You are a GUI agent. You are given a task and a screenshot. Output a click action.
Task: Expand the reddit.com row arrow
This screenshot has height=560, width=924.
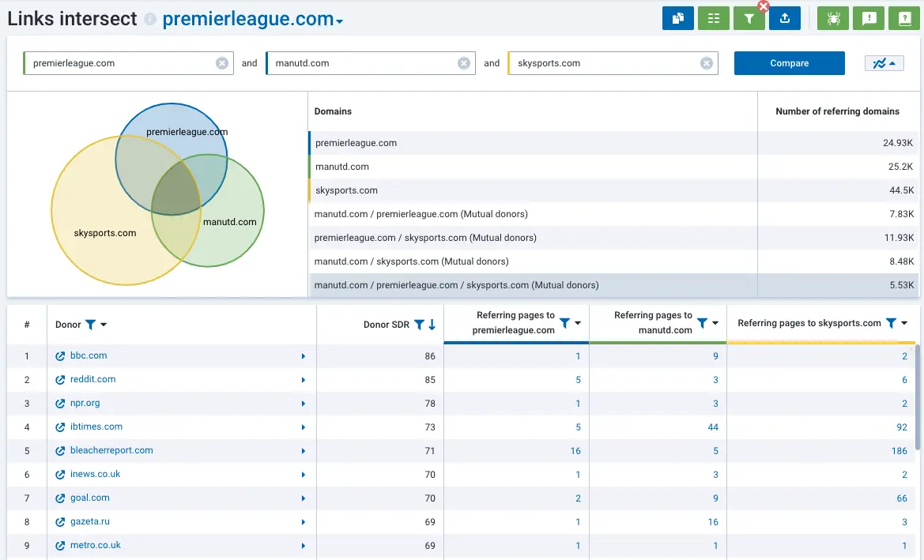coord(303,380)
